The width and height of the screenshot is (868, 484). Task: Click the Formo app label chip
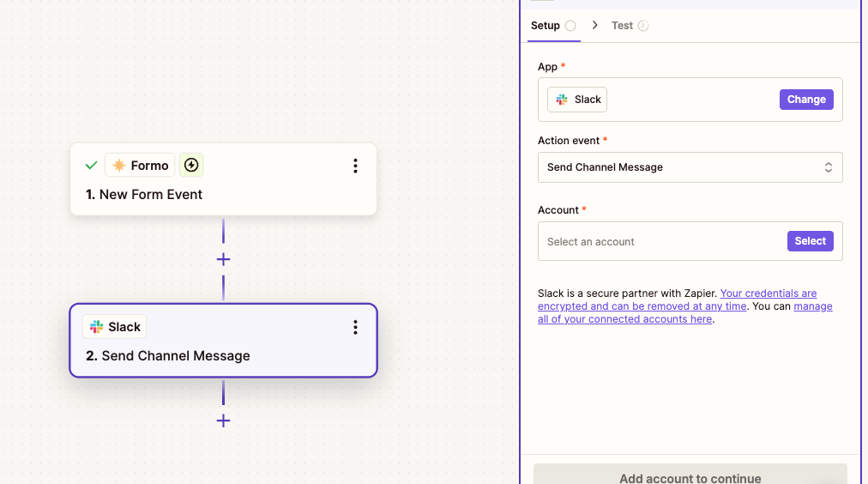140,165
